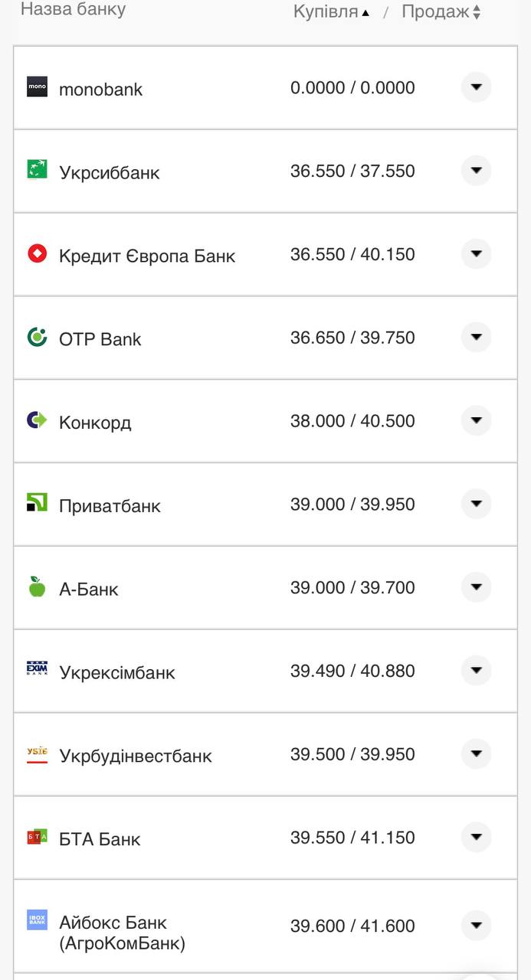Click the Назва банку header
This screenshot has height=980, width=531.
(x=74, y=9)
